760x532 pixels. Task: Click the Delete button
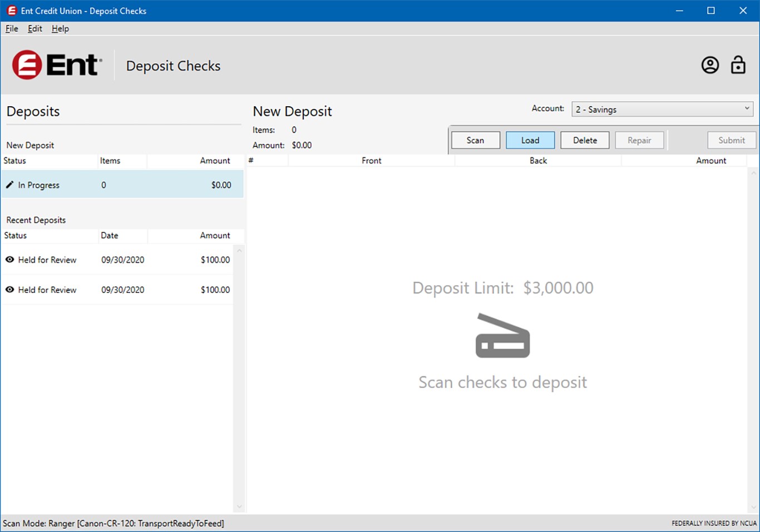pyautogui.click(x=585, y=140)
